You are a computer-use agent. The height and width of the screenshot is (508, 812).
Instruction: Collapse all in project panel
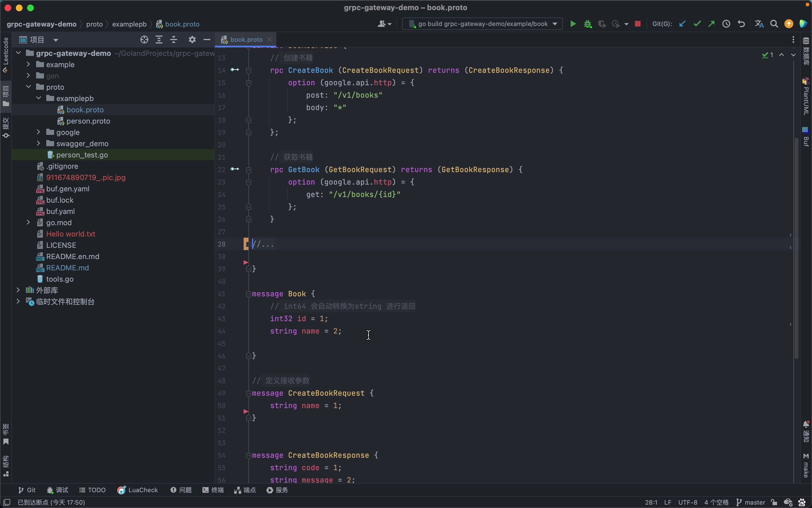click(x=174, y=40)
